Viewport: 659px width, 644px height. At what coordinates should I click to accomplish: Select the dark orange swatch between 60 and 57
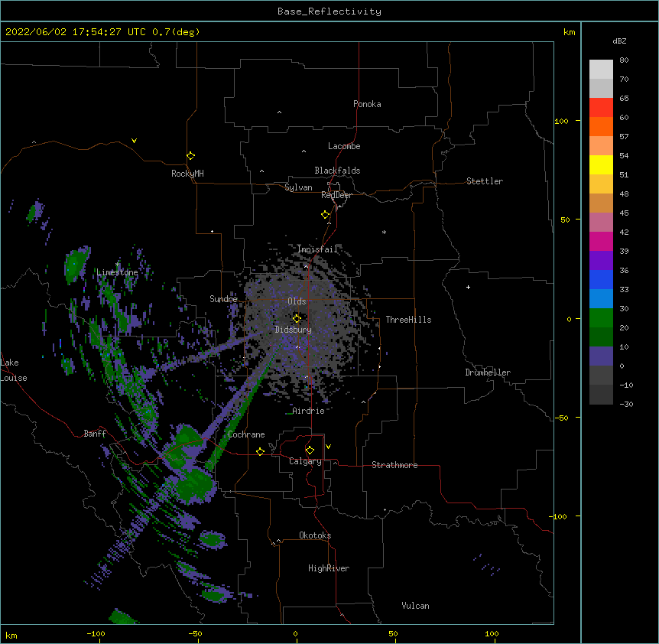pos(601,126)
